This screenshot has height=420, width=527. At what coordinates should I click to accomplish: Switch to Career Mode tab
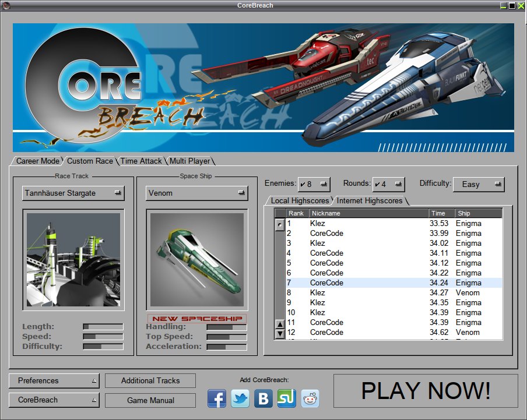38,161
